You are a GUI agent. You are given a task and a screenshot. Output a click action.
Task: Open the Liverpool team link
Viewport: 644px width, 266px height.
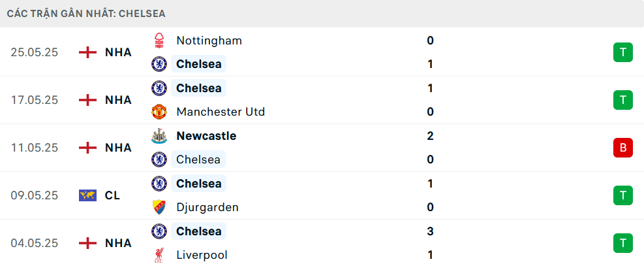(202, 255)
